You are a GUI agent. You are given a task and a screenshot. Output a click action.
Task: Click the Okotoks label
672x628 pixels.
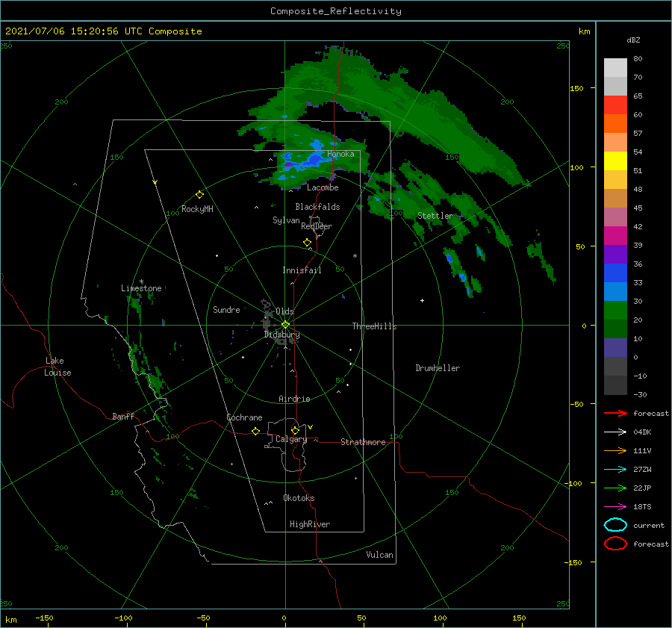click(x=299, y=498)
